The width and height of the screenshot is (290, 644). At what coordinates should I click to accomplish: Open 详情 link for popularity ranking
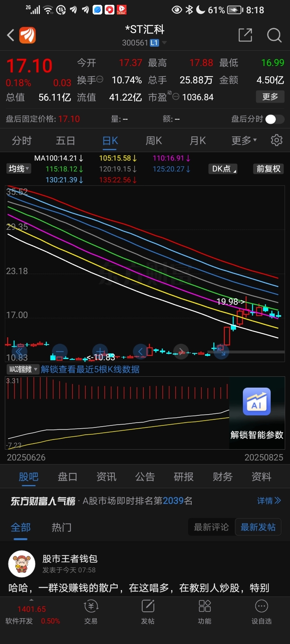(269, 501)
